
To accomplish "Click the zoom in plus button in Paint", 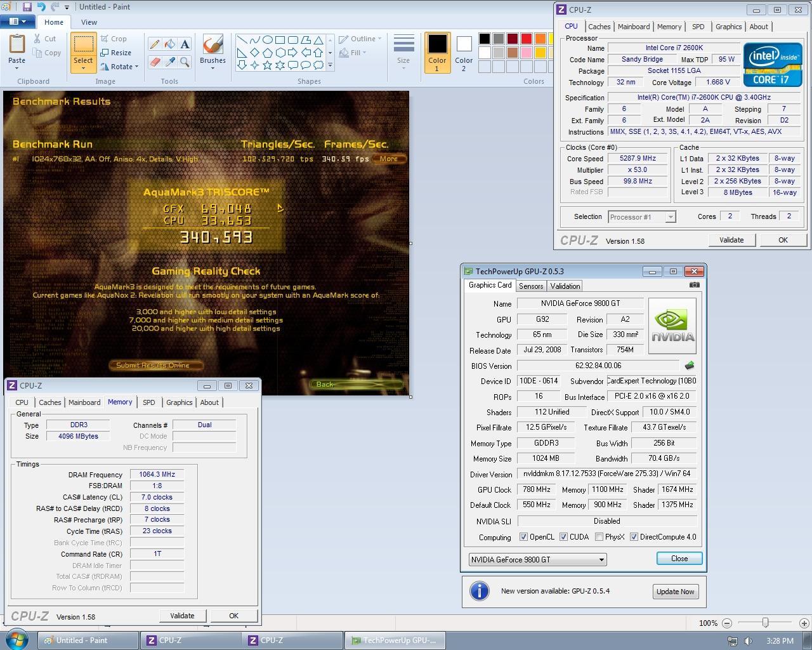I will [x=804, y=623].
